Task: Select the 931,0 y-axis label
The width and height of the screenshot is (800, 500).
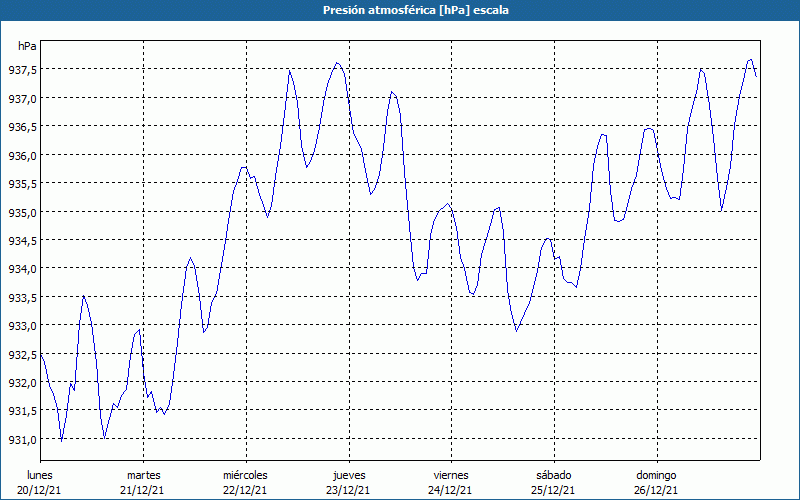Action: point(23,440)
